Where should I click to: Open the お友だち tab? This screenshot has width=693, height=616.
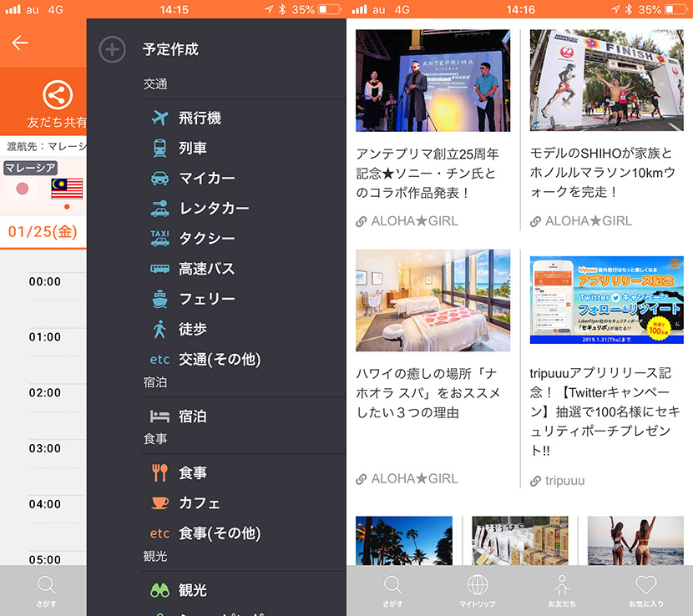coord(561,591)
